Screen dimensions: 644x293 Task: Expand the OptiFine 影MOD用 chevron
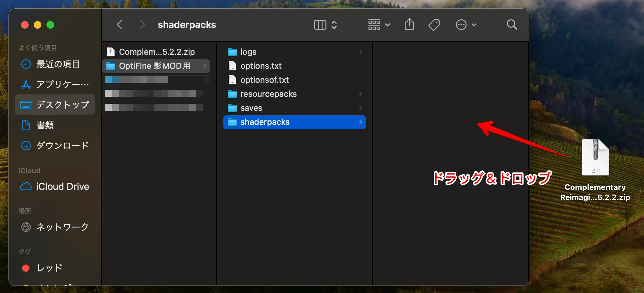point(205,66)
